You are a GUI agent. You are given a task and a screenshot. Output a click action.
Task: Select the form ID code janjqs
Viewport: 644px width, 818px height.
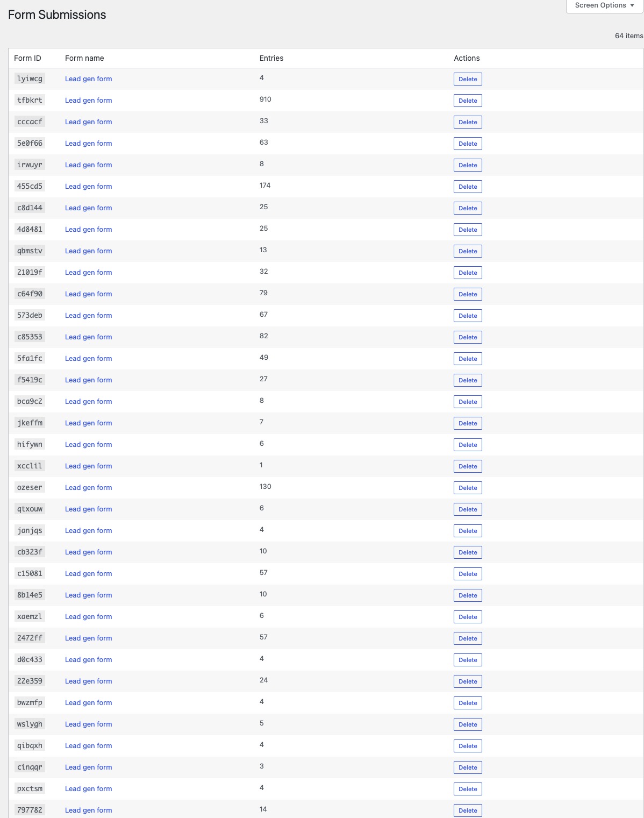(x=30, y=530)
